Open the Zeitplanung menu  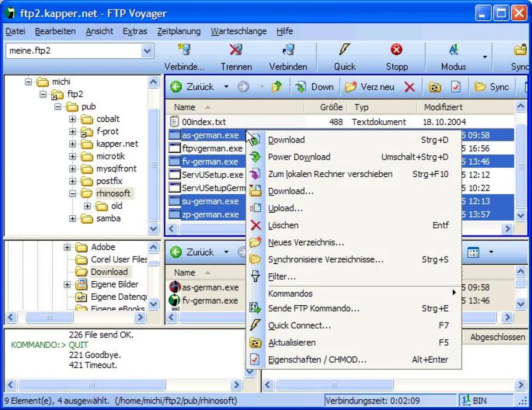pyautogui.click(x=179, y=31)
